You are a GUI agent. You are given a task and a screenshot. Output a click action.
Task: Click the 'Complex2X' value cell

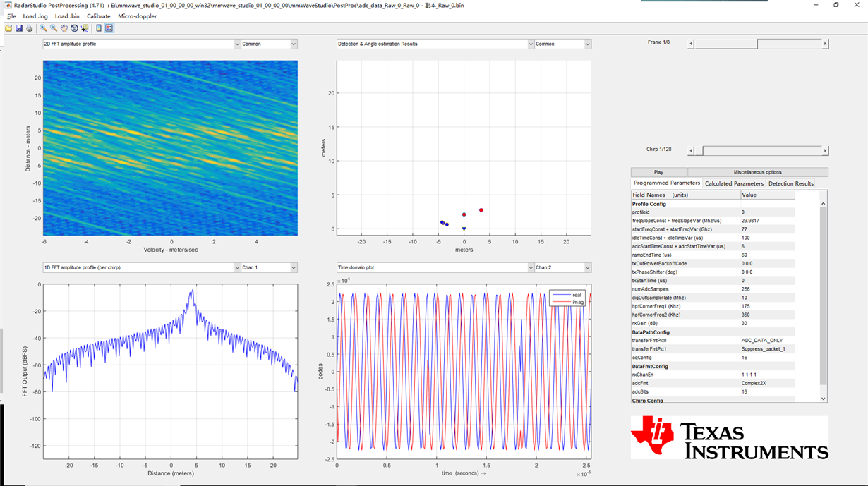(x=768, y=383)
